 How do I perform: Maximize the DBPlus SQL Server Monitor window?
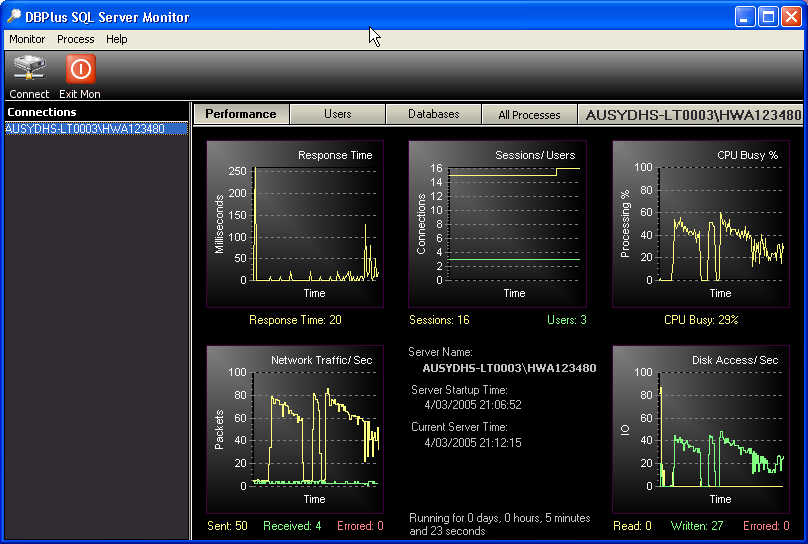tap(768, 16)
